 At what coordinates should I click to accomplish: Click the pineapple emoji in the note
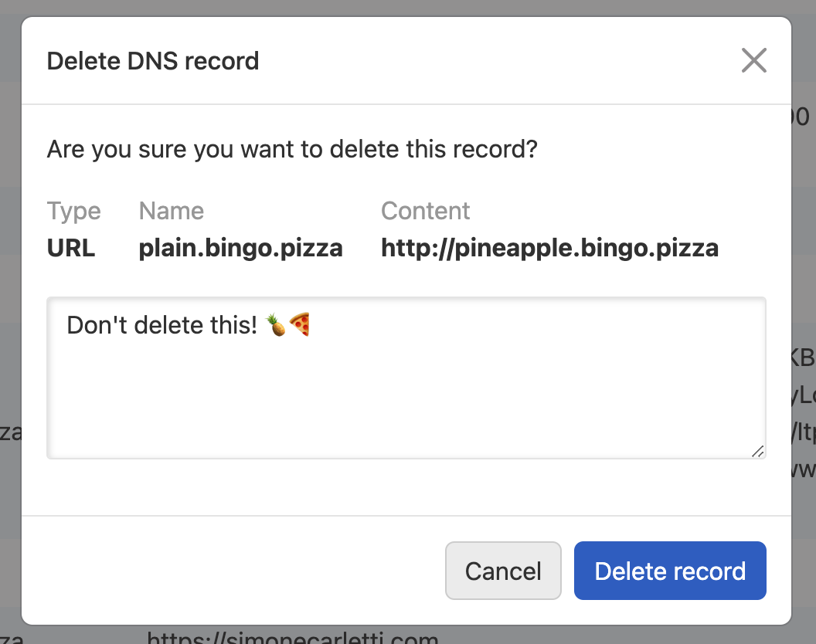[x=276, y=325]
